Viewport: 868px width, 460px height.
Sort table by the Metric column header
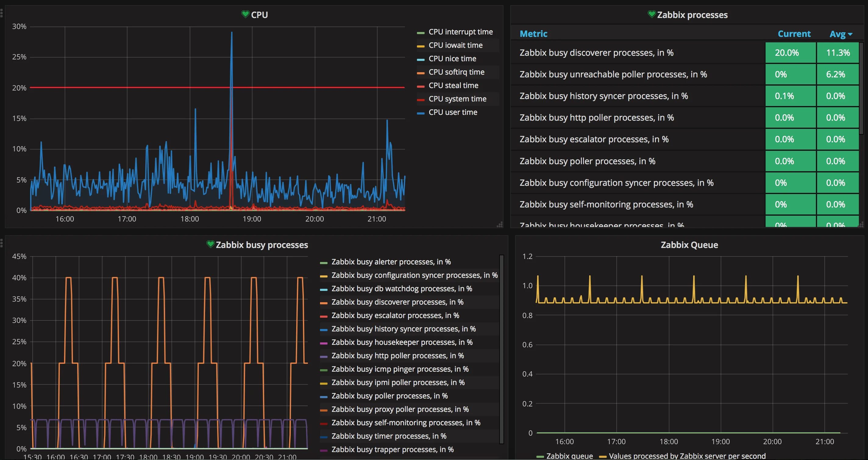533,34
